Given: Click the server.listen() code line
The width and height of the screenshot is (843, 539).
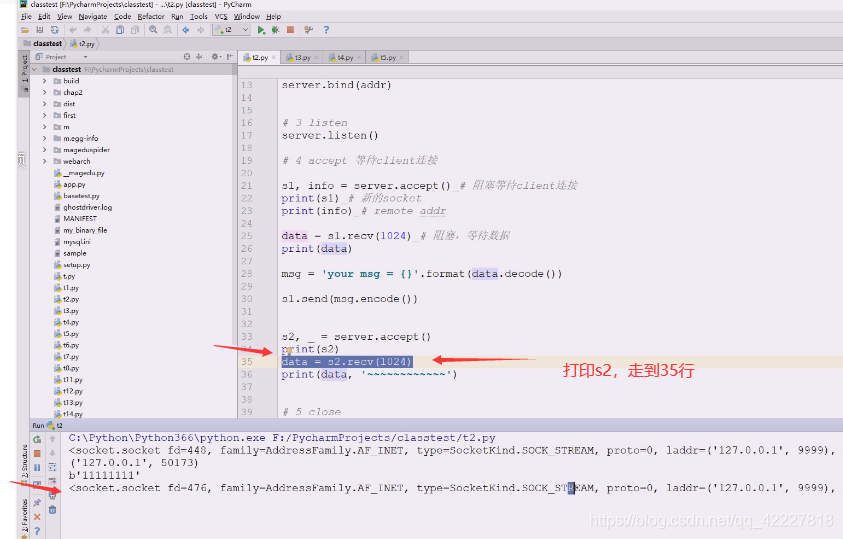Looking at the screenshot, I should tap(330, 135).
